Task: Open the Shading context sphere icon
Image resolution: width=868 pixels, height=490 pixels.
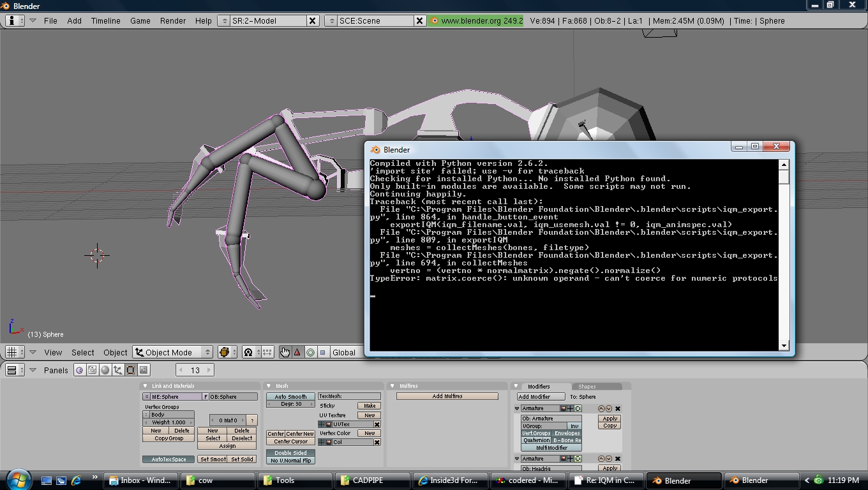Action: click(105, 370)
